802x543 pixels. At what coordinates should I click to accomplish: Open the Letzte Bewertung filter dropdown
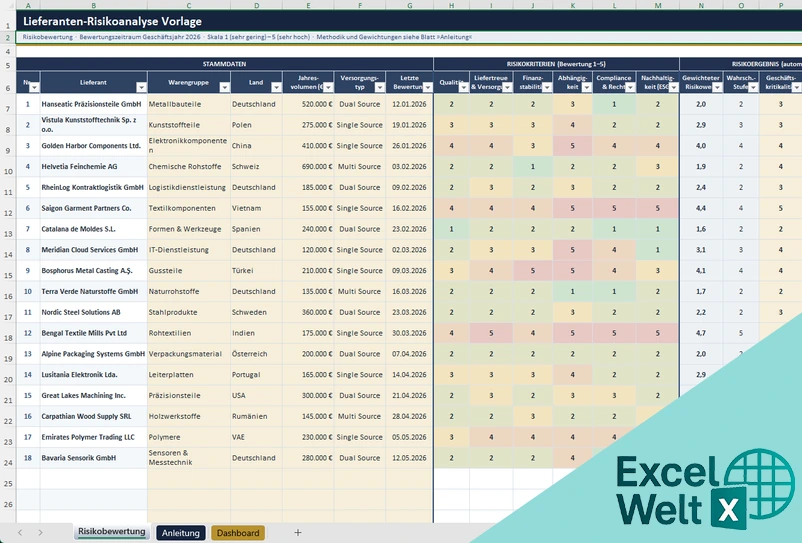tap(428, 87)
